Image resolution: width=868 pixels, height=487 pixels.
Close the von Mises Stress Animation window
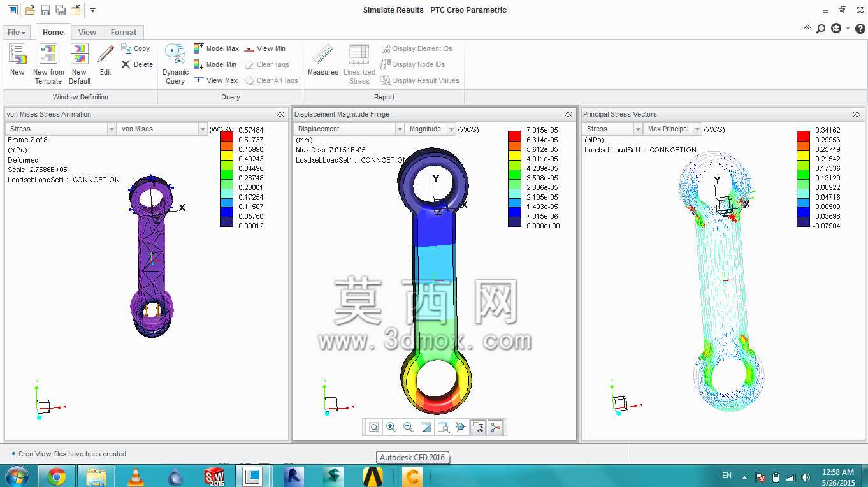tap(280, 114)
